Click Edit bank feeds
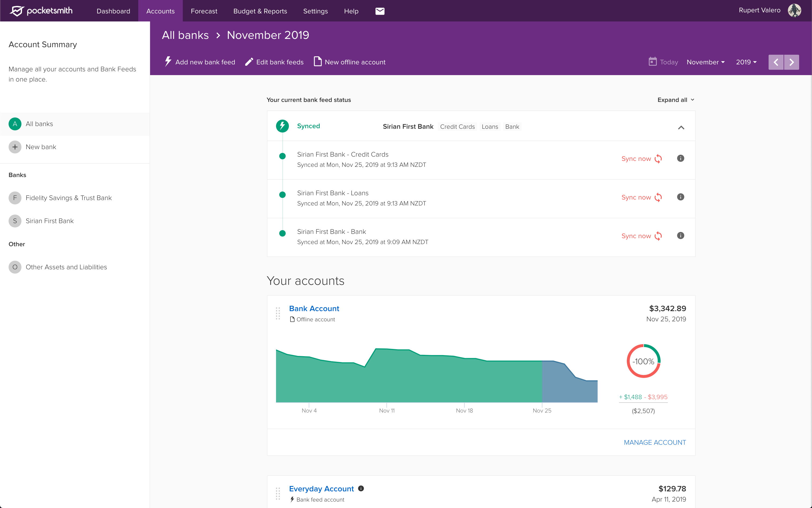 click(x=274, y=62)
